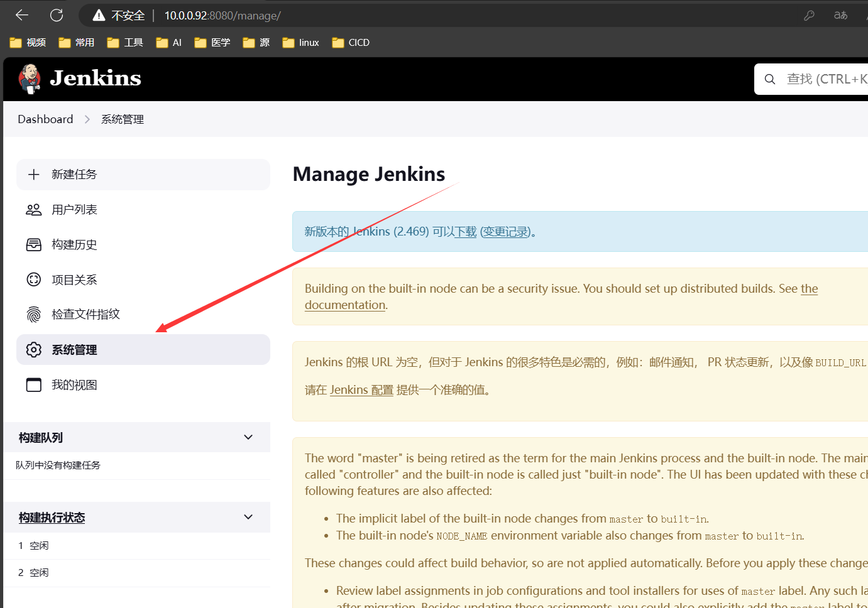Click executor 1 空闲 row

[137, 546]
